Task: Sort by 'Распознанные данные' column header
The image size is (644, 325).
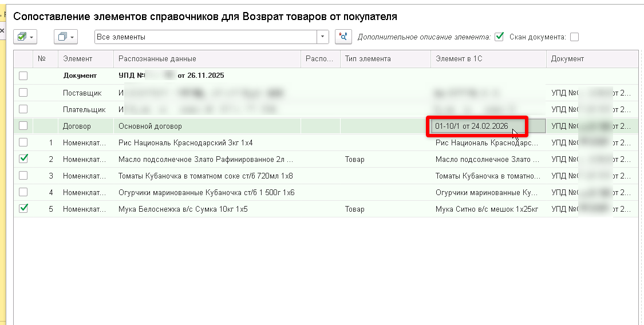Action: [207, 59]
